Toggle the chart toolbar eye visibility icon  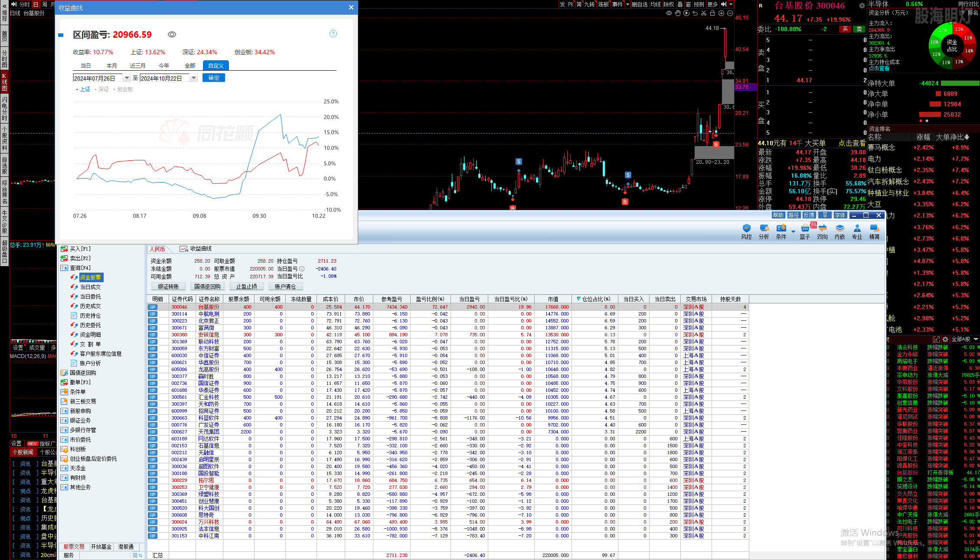point(669,13)
